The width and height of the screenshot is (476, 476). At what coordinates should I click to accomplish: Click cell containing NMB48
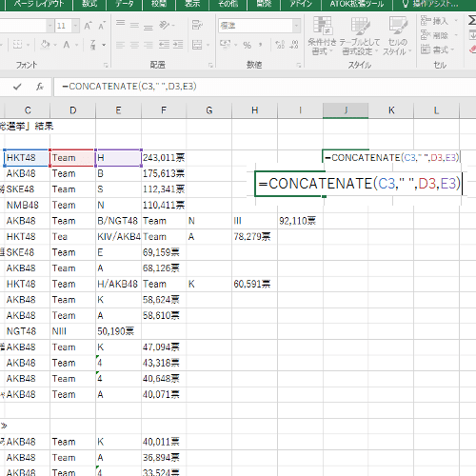28,205
